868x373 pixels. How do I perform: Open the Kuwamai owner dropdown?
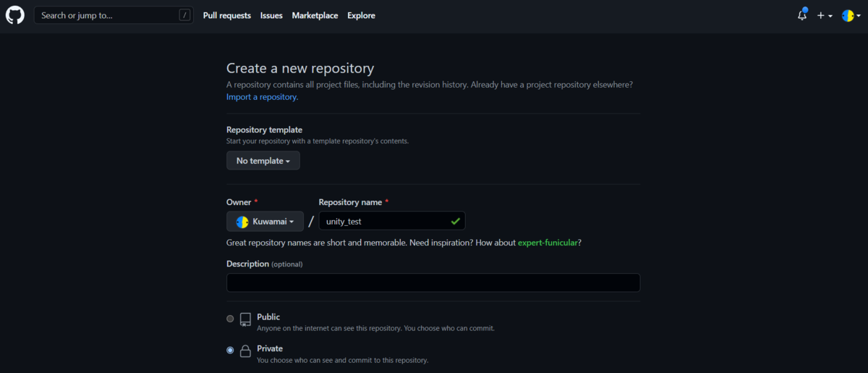pos(265,221)
